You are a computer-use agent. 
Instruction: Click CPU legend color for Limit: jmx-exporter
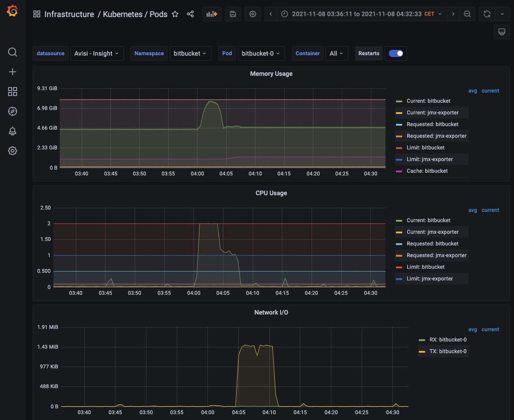click(x=399, y=279)
